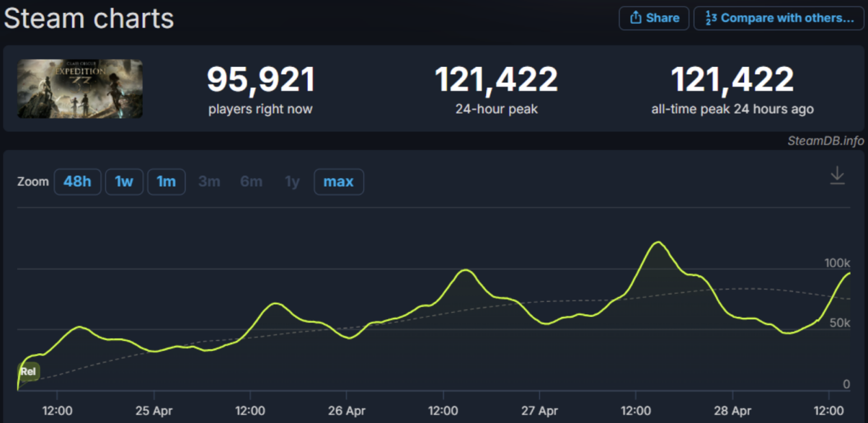Open the Expedition 33 game thumbnail
Image resolution: width=868 pixels, height=423 pixels.
click(x=80, y=88)
